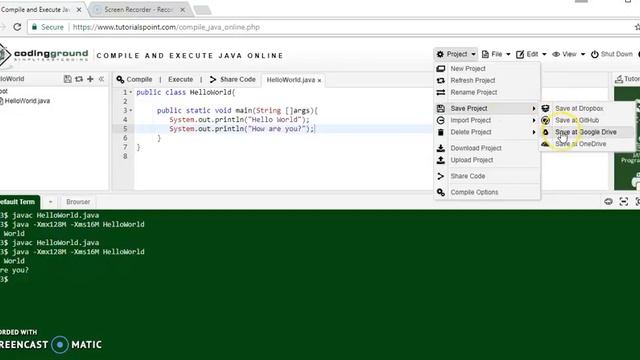Image resolution: width=640 pixels, height=360 pixels.
Task: Click the Execute button
Action: click(x=180, y=79)
